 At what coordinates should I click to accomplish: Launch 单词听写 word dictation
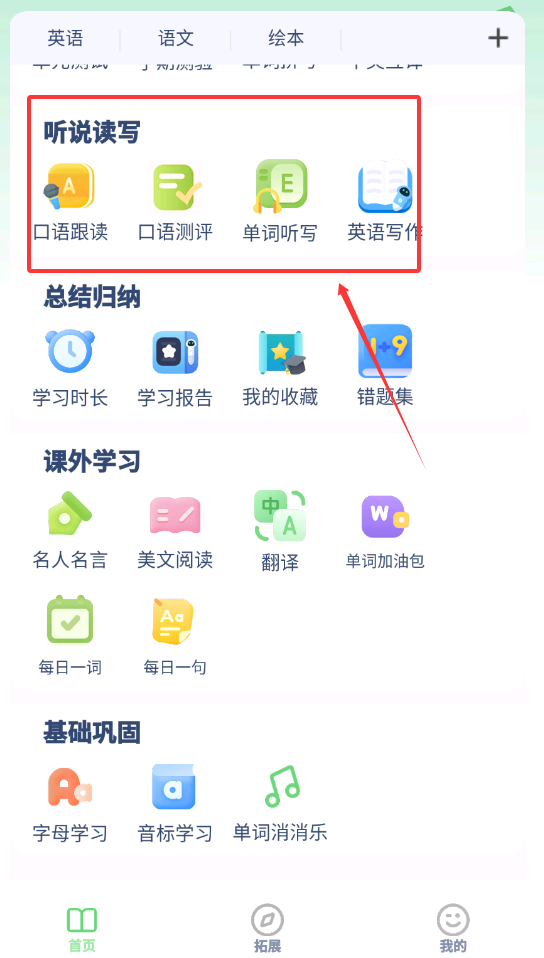point(281,186)
